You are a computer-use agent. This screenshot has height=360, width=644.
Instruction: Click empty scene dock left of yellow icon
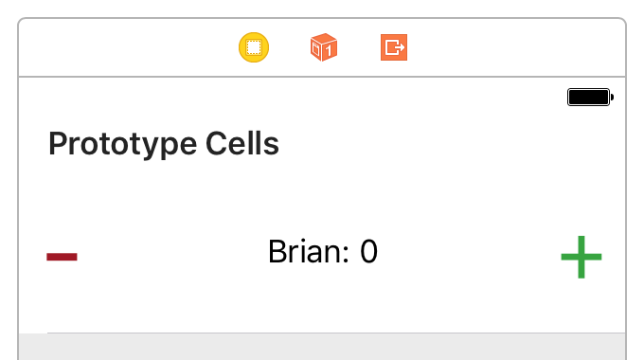127,47
